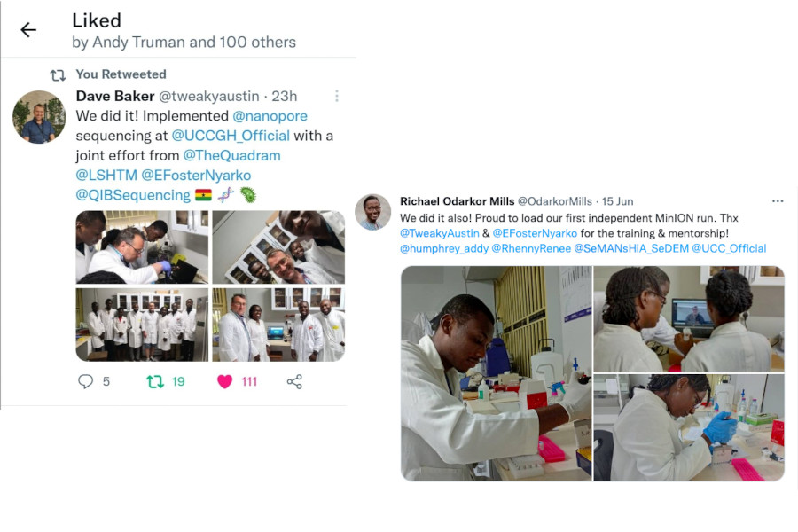Screen dimensions: 798x532
Task: Open @QIBSequencing mention link
Action: click(133, 194)
